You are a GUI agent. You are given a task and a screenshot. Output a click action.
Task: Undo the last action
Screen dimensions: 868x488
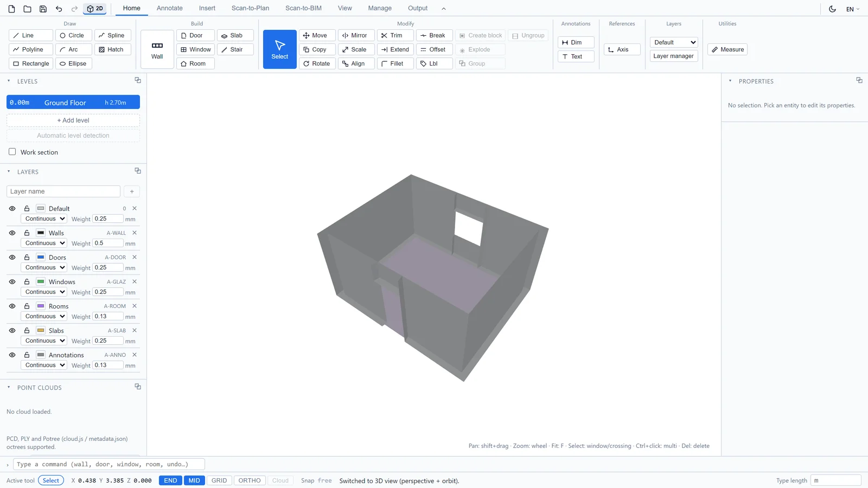point(59,9)
